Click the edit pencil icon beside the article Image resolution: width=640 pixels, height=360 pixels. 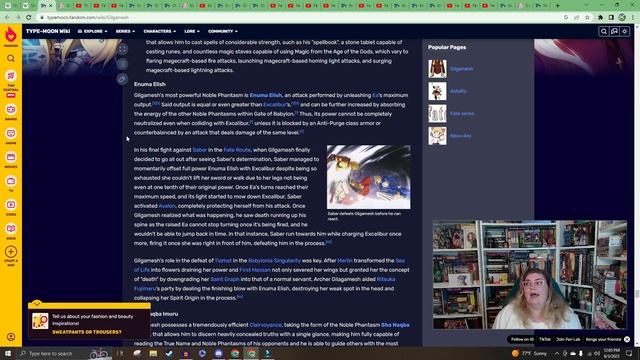click(122, 79)
